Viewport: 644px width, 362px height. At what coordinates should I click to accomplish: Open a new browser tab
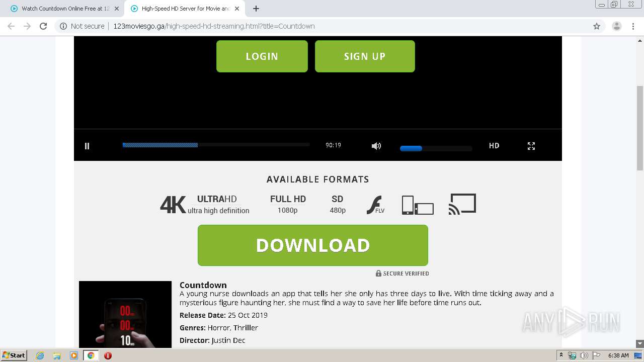point(256,9)
